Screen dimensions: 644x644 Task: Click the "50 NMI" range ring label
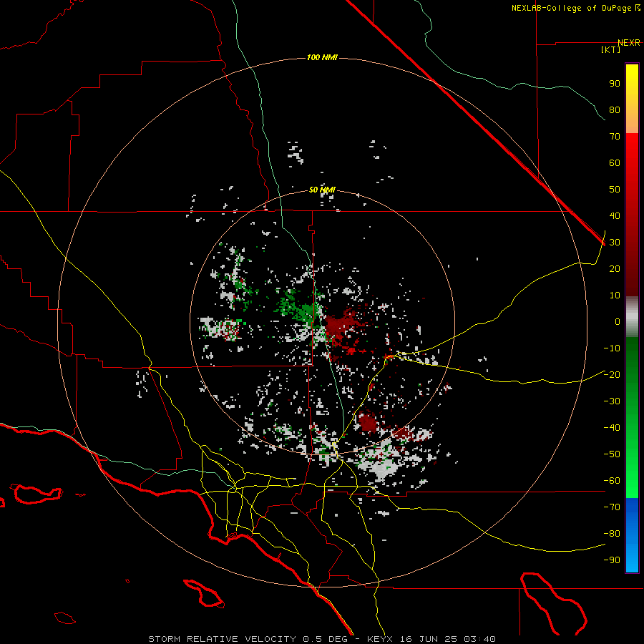point(322,190)
